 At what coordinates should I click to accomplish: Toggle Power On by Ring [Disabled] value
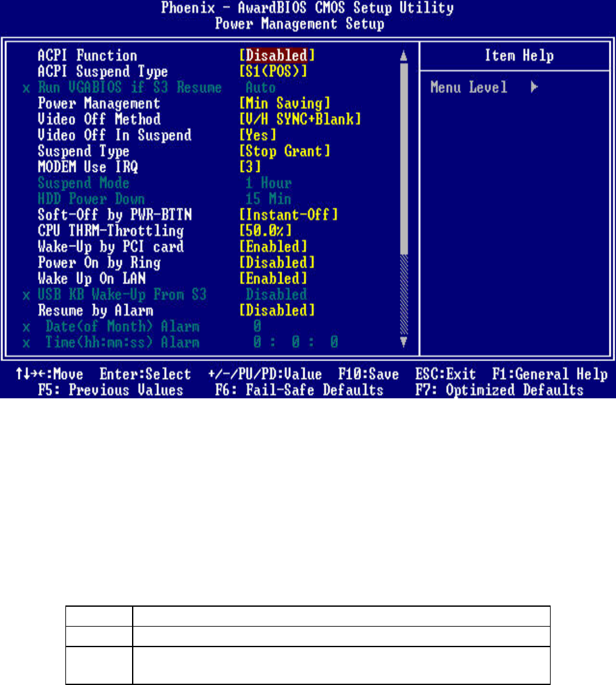tap(277, 262)
